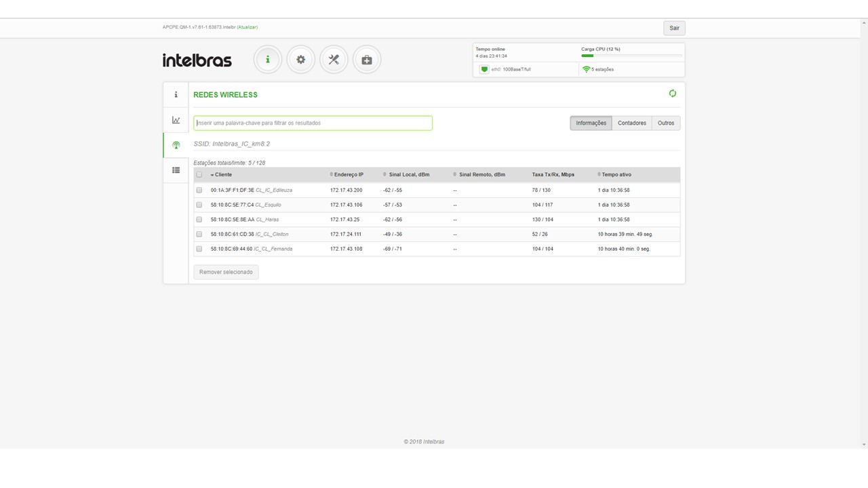Sort by Sinal Remoto, dBm column
Image resolution: width=868 pixels, height=488 pixels.
pos(479,175)
